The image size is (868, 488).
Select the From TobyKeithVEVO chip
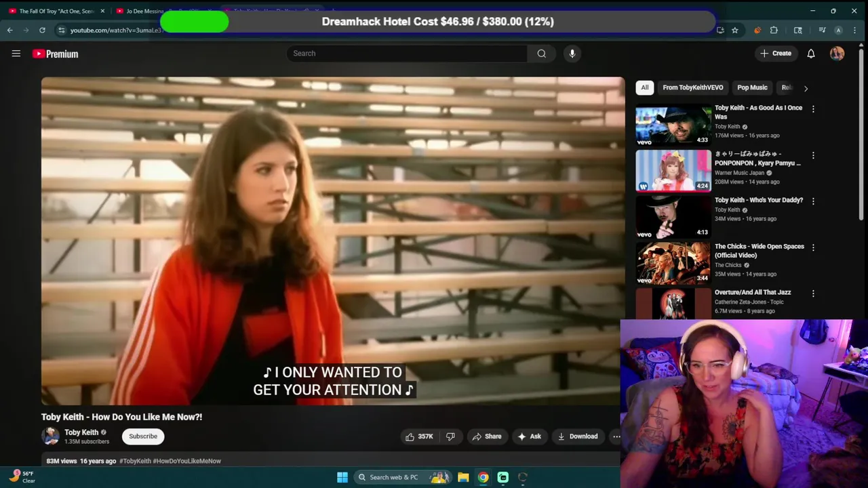[x=693, y=87]
